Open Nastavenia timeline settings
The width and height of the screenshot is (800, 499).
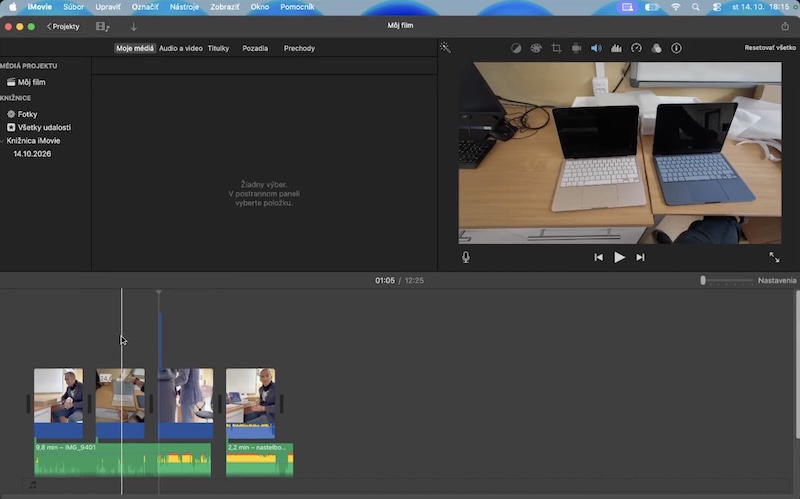[x=777, y=280]
